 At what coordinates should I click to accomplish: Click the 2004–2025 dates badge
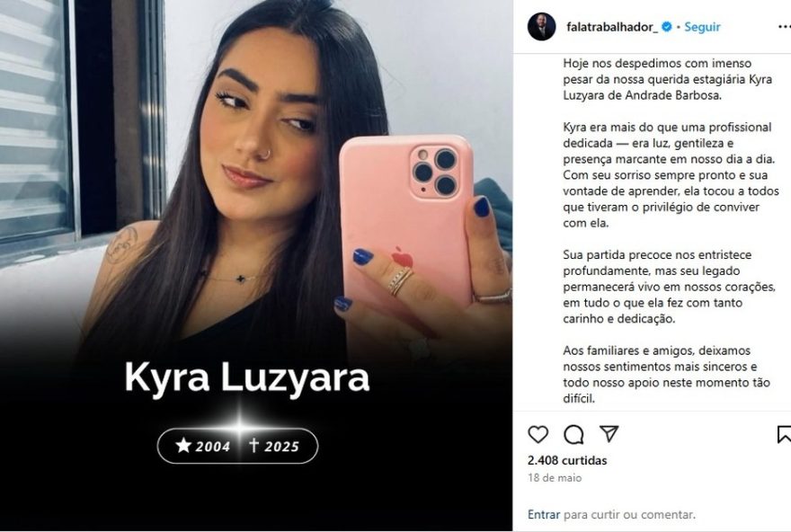237,445
